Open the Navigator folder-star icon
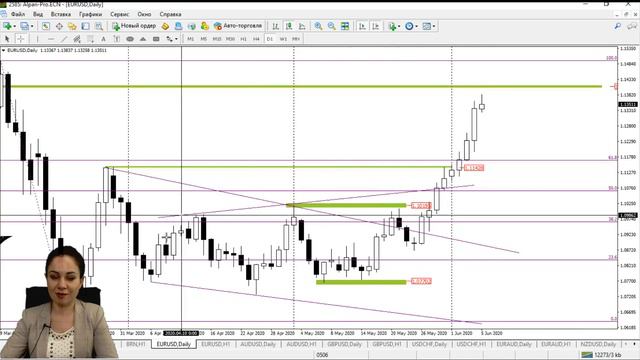The width and height of the screenshot is (640, 360). click(x=72, y=26)
